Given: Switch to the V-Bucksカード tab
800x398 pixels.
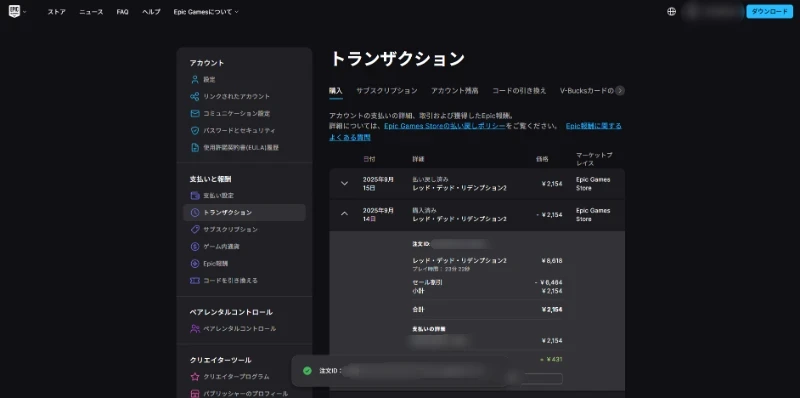Looking at the screenshot, I should pyautogui.click(x=587, y=91).
